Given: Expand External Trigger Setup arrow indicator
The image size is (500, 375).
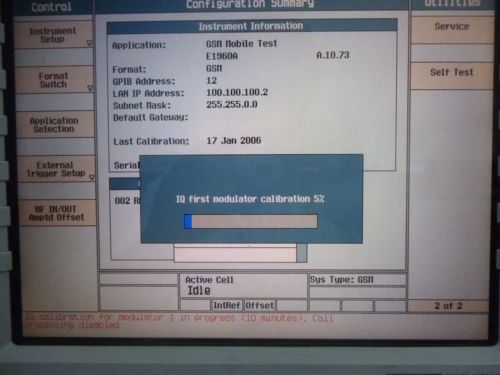Looking at the screenshot, I should [x=92, y=178].
